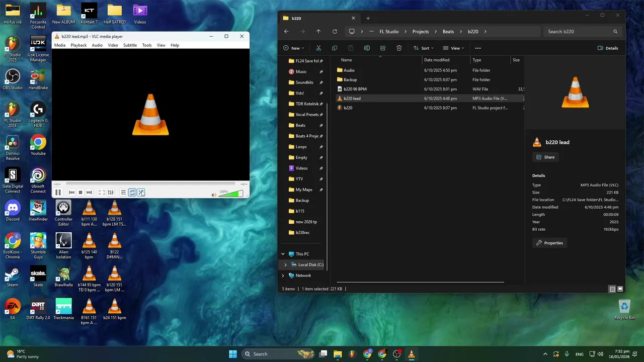Expand Local Disk (C:) tree node
Viewport: 644px width, 362px height.
[x=286, y=265]
